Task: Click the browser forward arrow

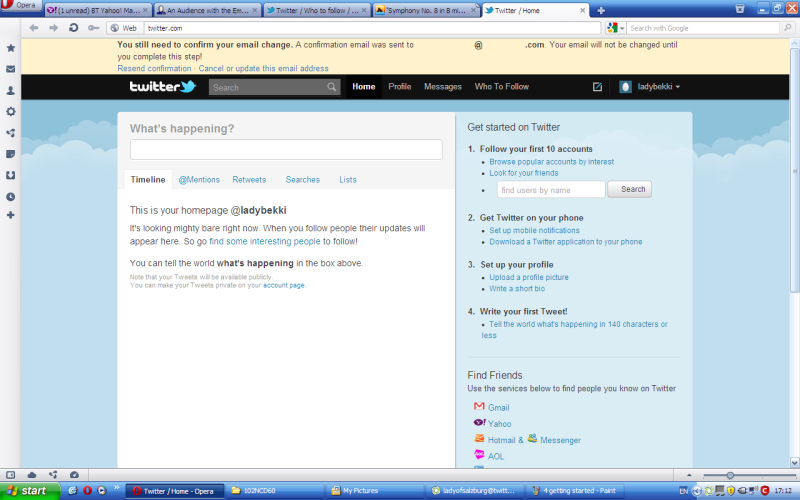Action: tap(53, 28)
